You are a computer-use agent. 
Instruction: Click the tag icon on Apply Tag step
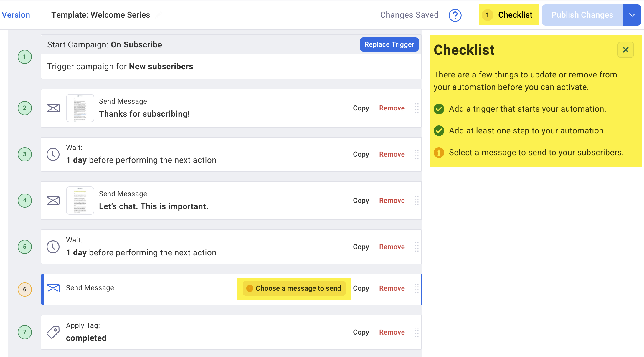tap(53, 332)
